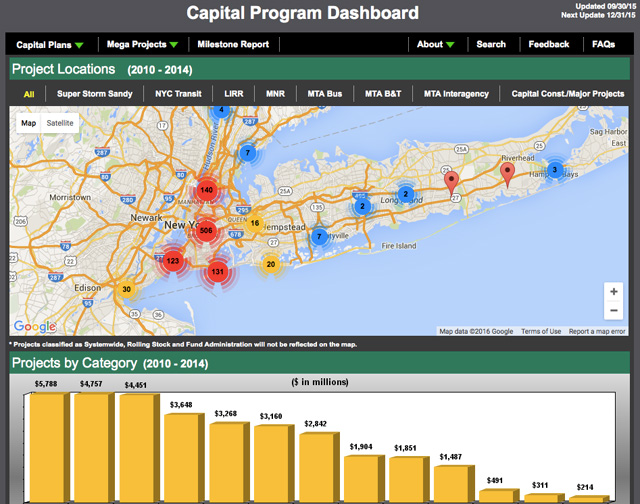Click the $5,788 category bar
The height and width of the screenshot is (504, 640).
point(50,447)
